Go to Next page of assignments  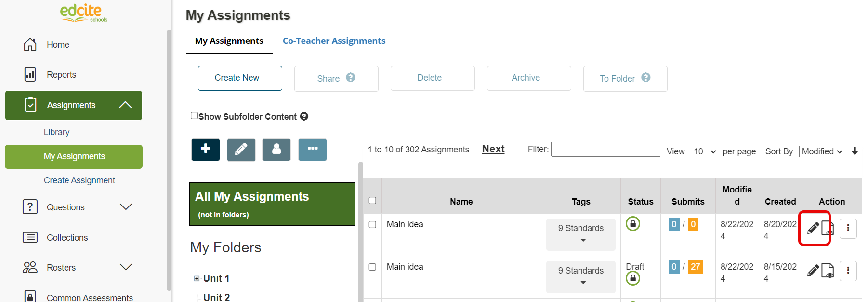[493, 149]
